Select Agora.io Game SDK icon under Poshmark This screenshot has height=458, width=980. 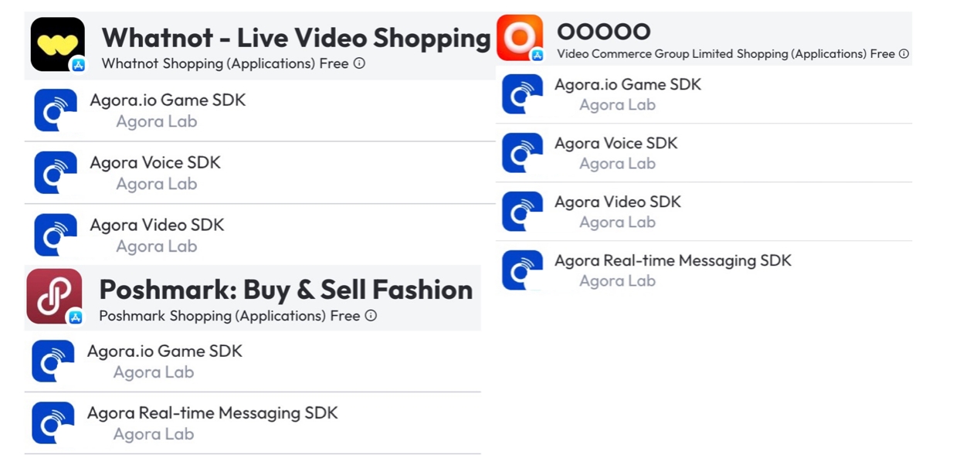(53, 361)
